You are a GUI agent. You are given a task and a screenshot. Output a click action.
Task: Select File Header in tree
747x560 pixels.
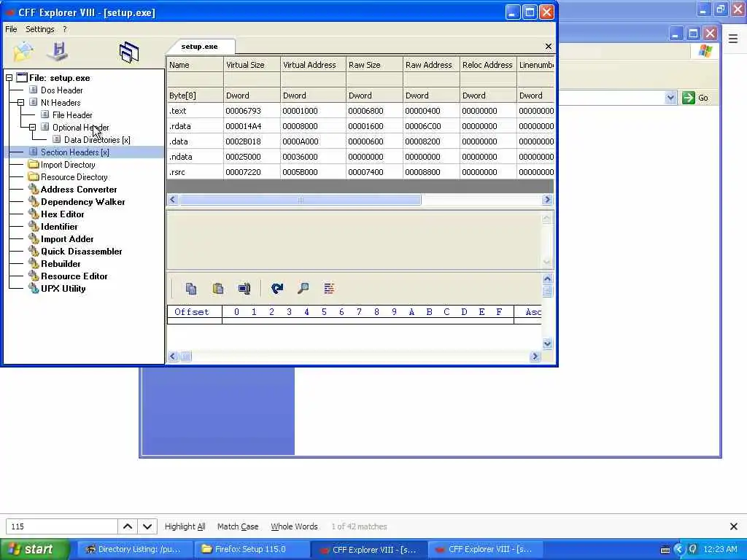tap(72, 115)
